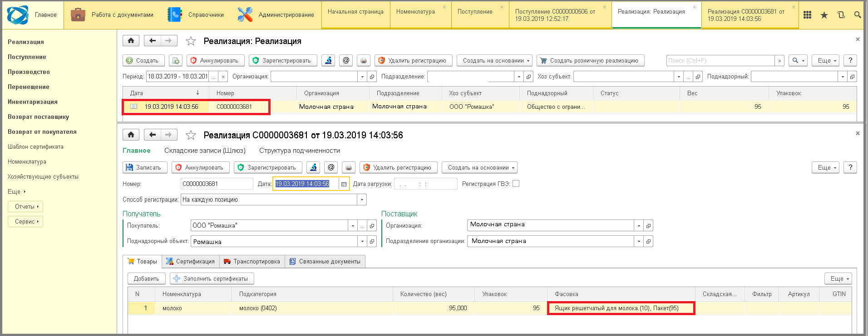Click the copy document icon beside Создать

pyautogui.click(x=176, y=60)
